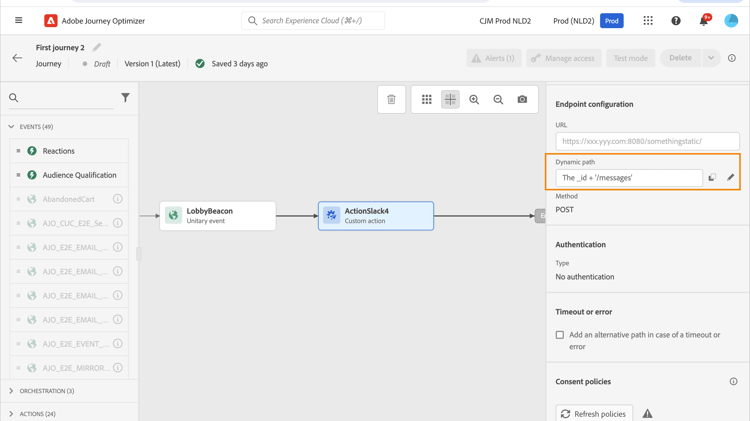Click the zoom out magnifier icon
This screenshot has height=421, width=750.
point(498,100)
